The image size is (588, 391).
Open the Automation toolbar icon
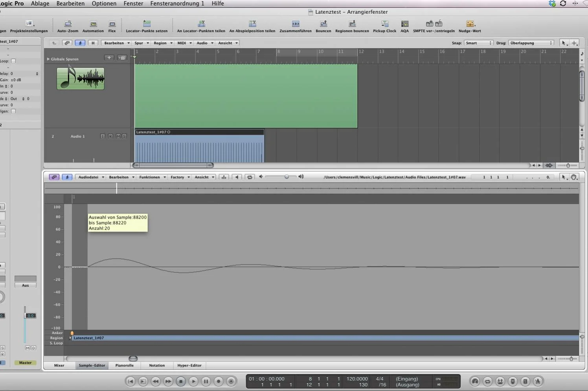[93, 24]
